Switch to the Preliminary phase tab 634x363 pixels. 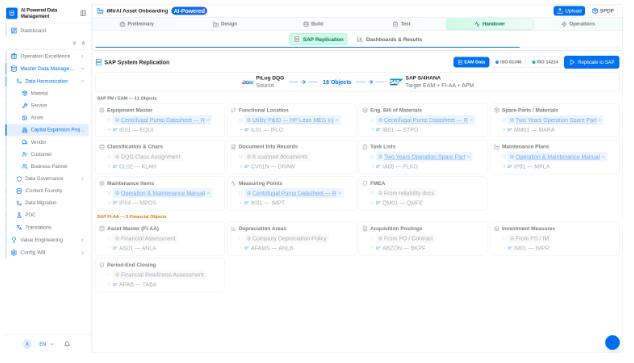point(137,24)
